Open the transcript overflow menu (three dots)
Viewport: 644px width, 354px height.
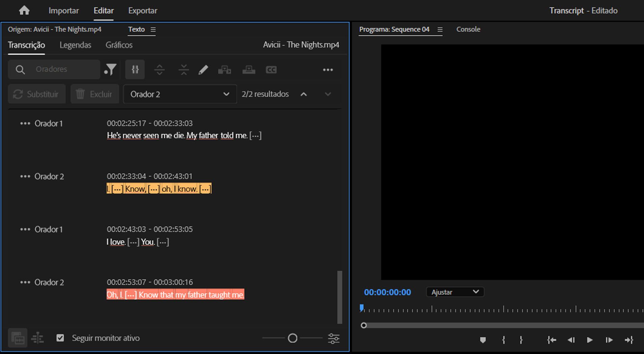[x=328, y=69]
